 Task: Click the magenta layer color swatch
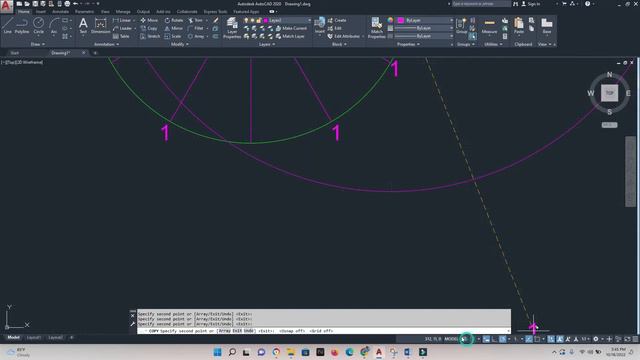(266, 20)
